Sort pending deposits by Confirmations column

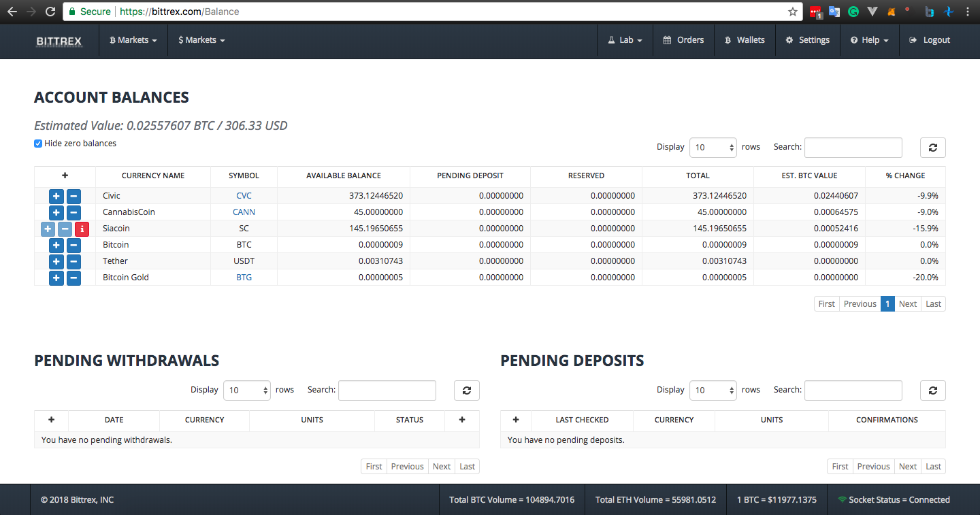(x=887, y=420)
